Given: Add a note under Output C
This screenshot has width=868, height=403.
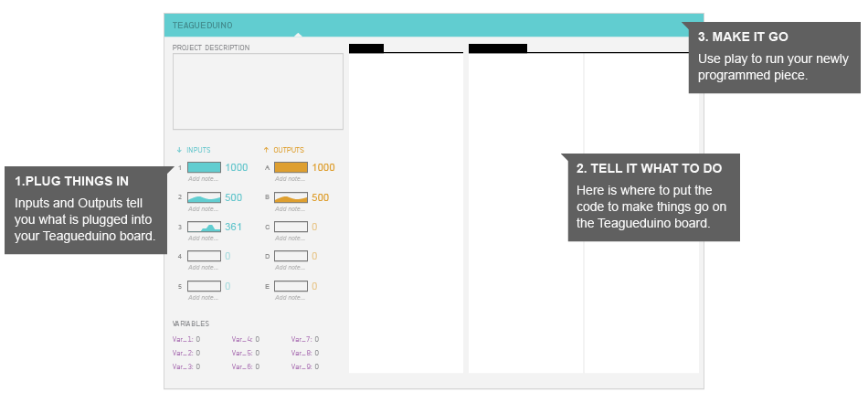Looking at the screenshot, I should coord(290,238).
